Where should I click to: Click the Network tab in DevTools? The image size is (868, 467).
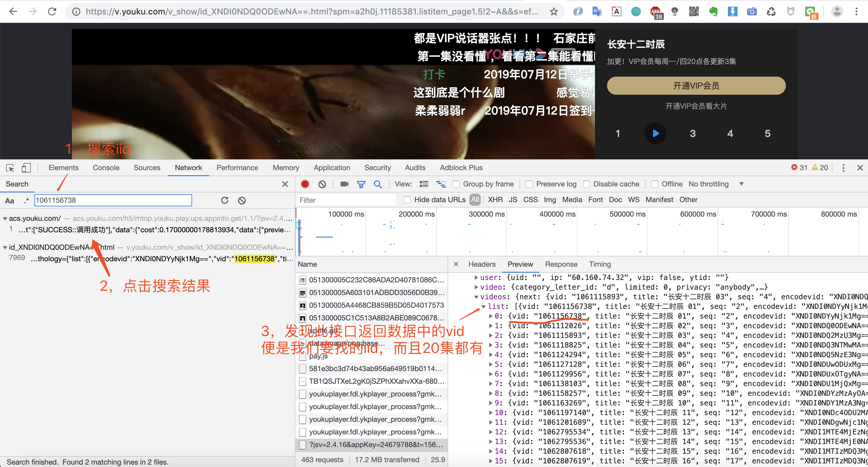189,167
